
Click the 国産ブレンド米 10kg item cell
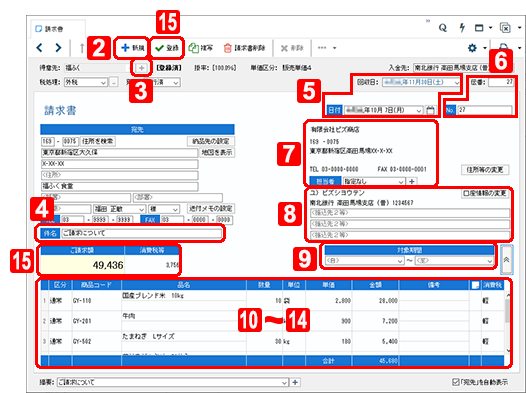(x=184, y=296)
